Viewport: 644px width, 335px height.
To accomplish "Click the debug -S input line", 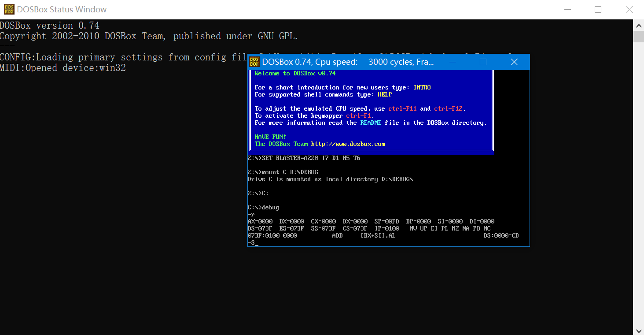I will tap(252, 242).
